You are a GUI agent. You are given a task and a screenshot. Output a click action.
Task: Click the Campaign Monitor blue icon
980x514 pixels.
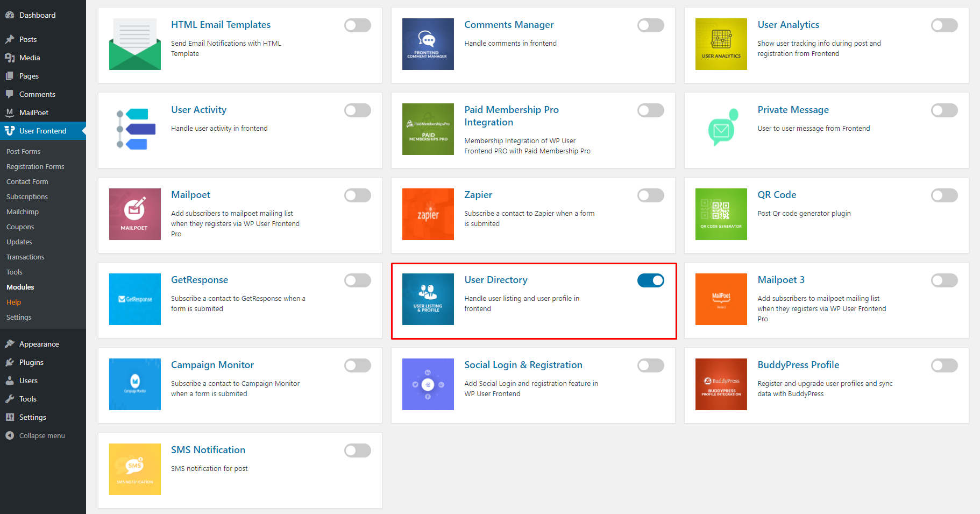(135, 384)
